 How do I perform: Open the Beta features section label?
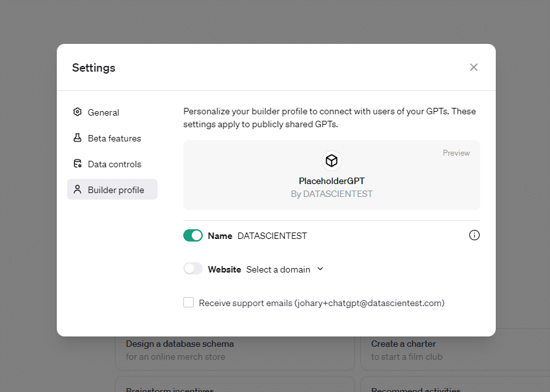point(114,138)
